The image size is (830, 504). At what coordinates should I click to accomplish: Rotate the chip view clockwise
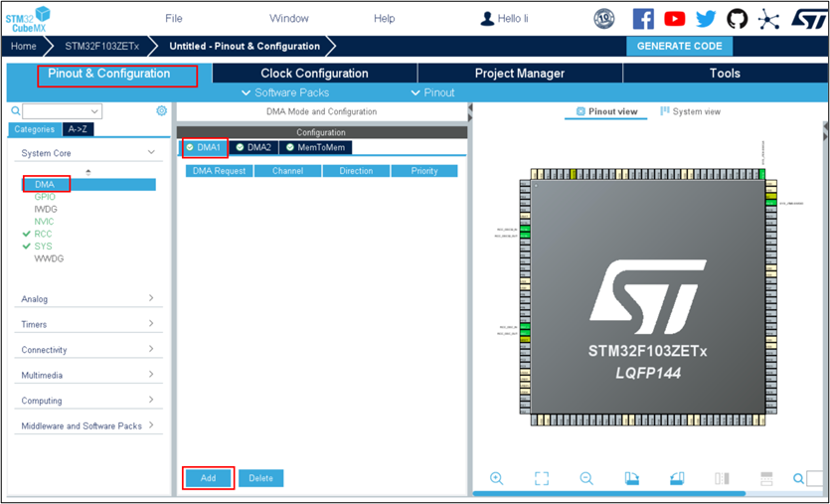coord(631,478)
